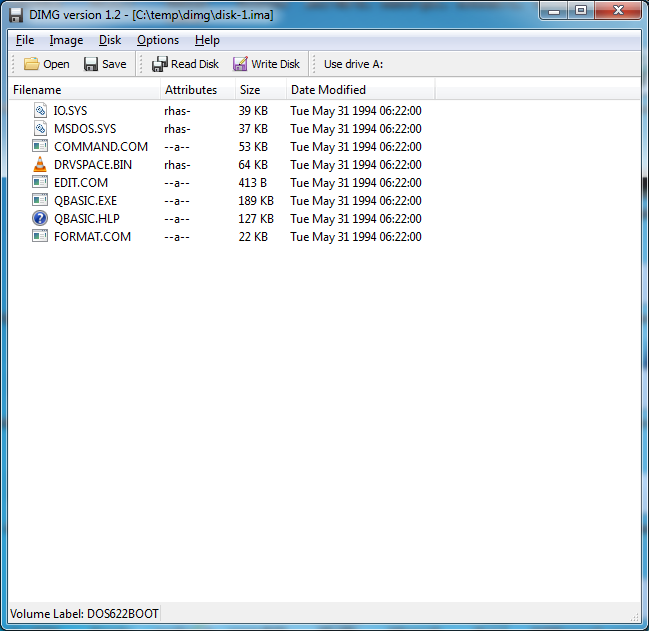Screen dimensions: 649x631
Task: Click the EDIT.COM file icon
Action: 40,182
